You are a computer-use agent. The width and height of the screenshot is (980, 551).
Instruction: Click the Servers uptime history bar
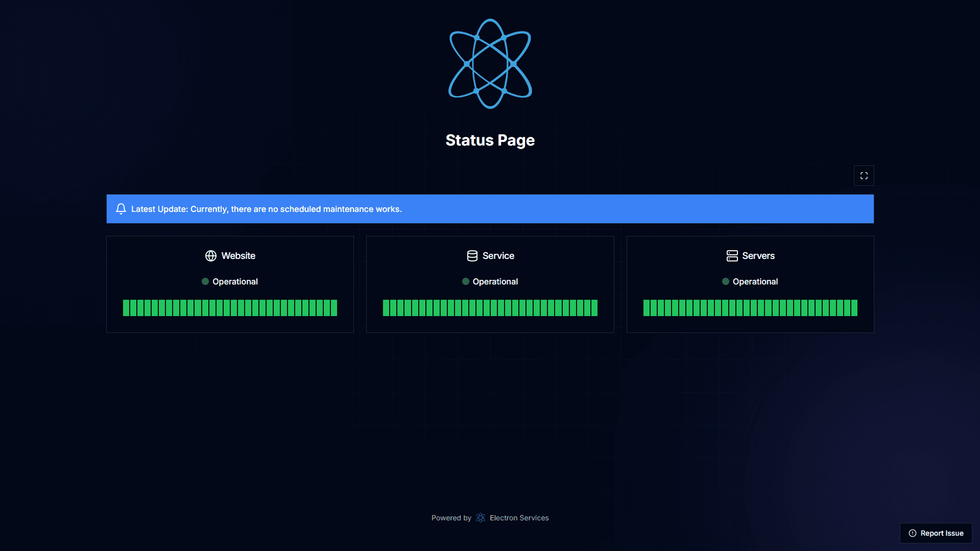[750, 308]
